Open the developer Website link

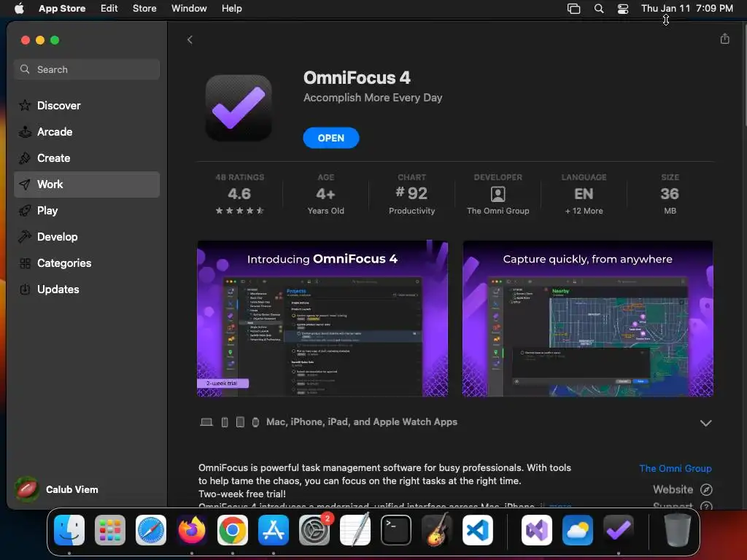click(673, 489)
